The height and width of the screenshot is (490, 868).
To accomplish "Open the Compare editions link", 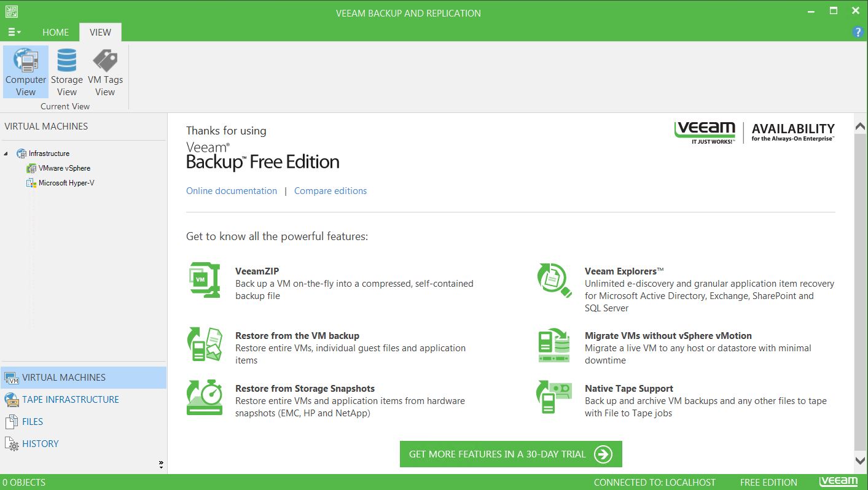I will [330, 191].
